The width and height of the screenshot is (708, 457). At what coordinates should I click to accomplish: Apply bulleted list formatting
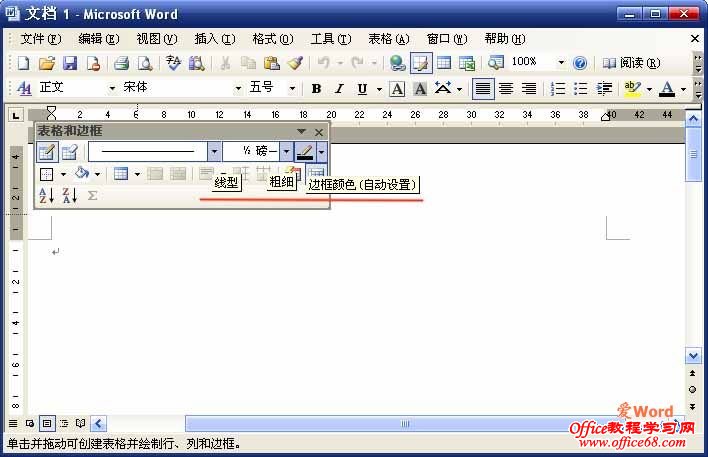581,89
